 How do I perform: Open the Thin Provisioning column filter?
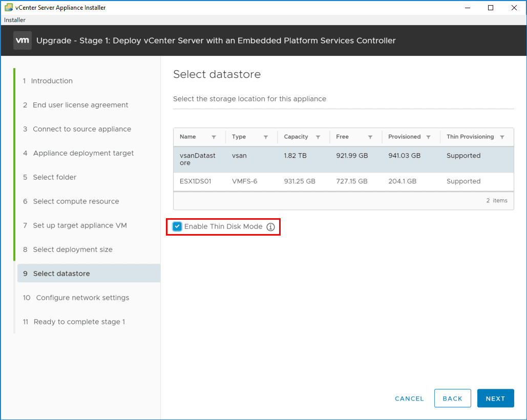[x=502, y=137]
